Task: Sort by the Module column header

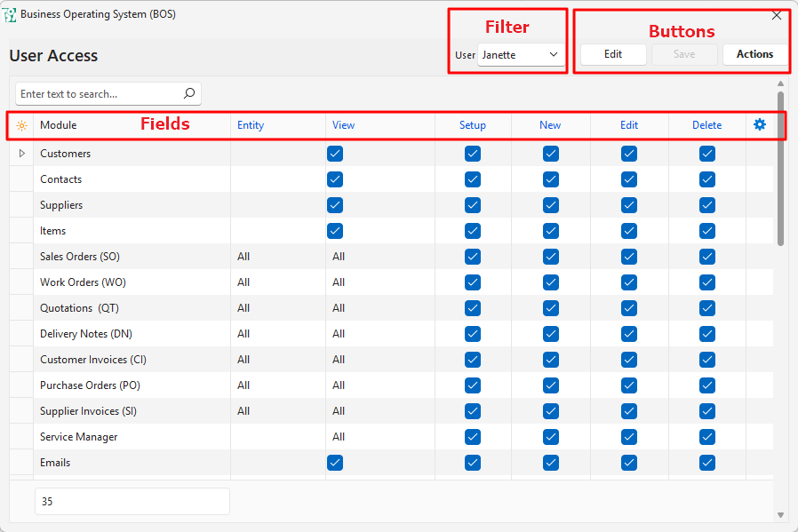Action: click(59, 125)
